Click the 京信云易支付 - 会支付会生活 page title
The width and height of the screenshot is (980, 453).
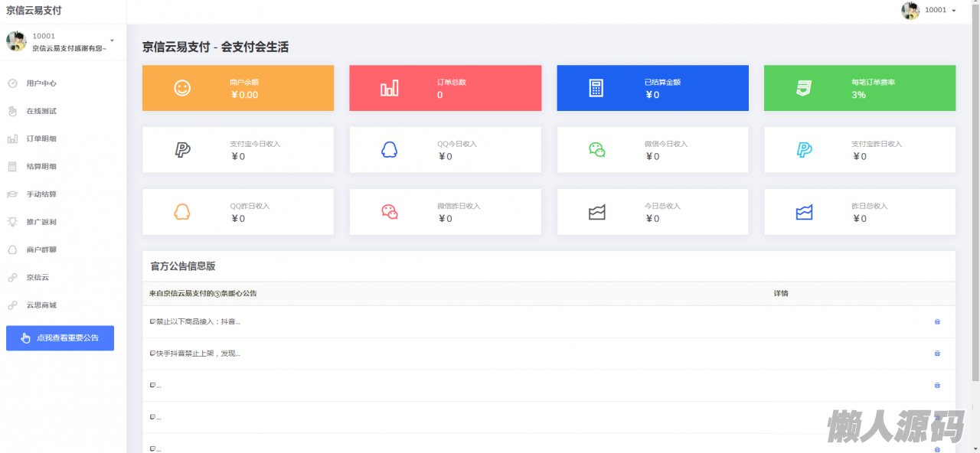click(x=216, y=47)
